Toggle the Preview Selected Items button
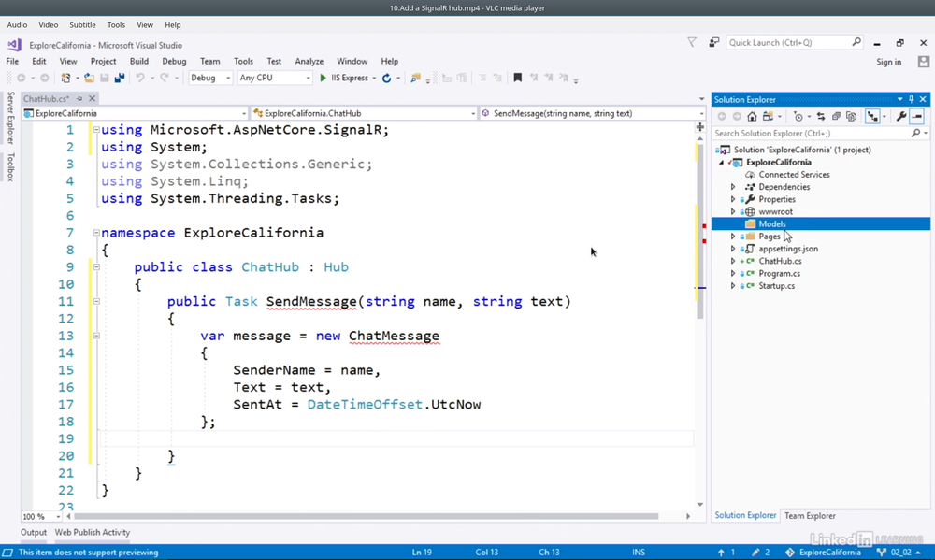The height and width of the screenshot is (560, 935). [917, 116]
